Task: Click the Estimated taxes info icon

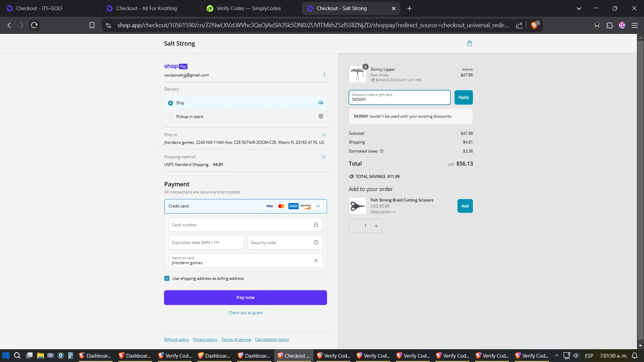Action: pos(381,151)
